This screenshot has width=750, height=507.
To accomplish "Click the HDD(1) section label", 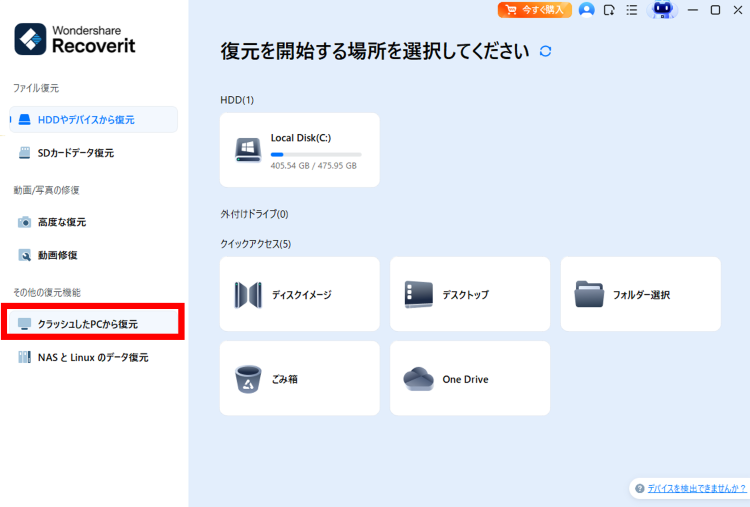I will click(x=237, y=100).
